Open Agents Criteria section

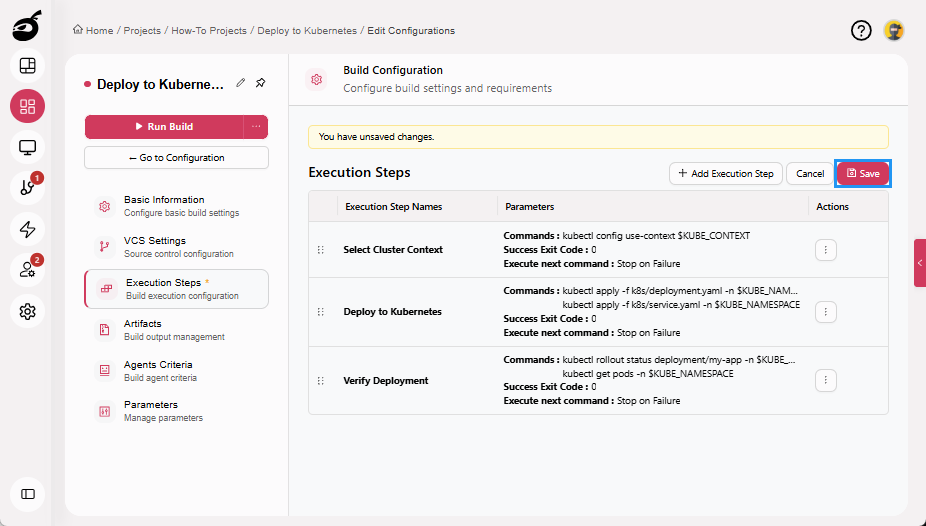(x=176, y=371)
